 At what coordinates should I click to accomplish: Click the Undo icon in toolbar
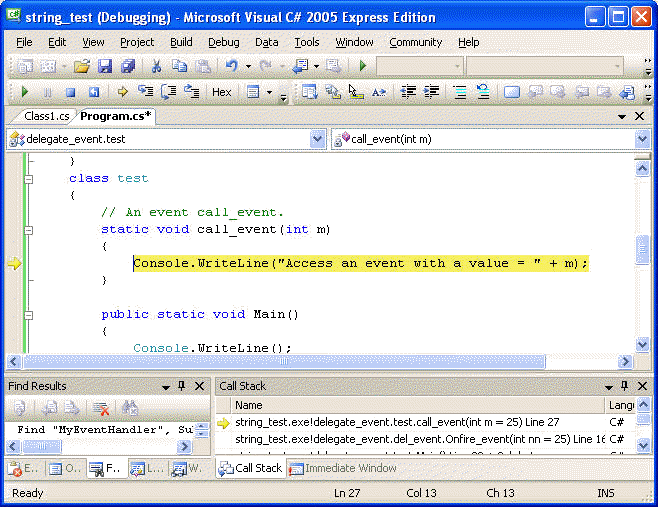point(232,66)
